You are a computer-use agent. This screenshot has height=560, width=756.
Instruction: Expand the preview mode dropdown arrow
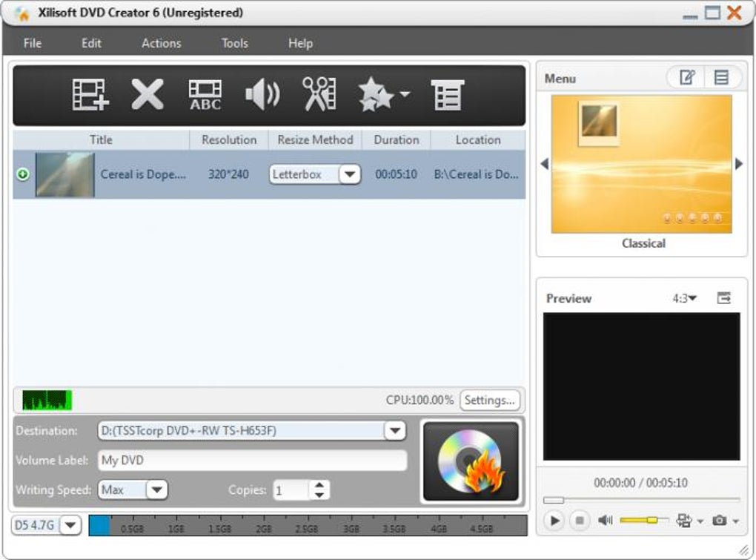700,521
